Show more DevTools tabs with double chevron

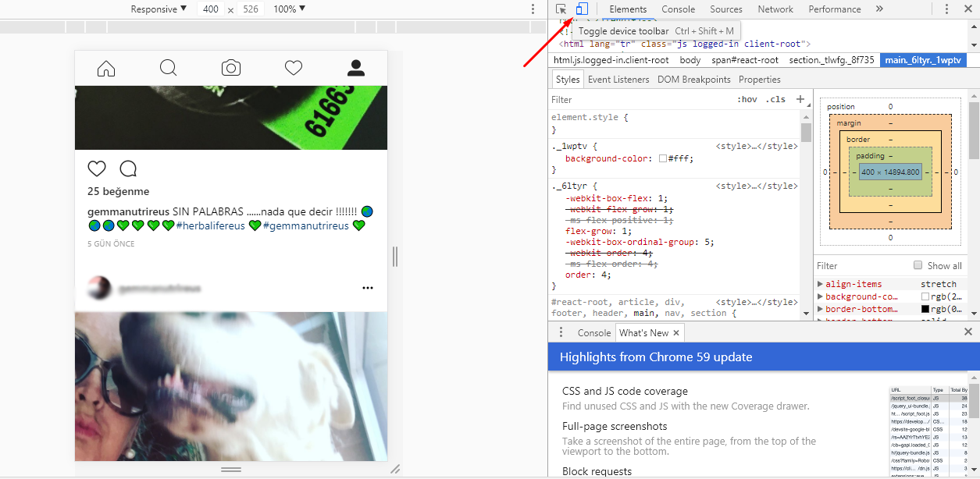point(879,9)
